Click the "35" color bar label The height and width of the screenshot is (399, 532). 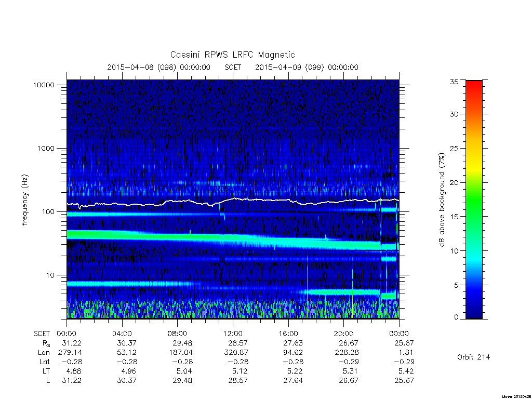pos(454,82)
